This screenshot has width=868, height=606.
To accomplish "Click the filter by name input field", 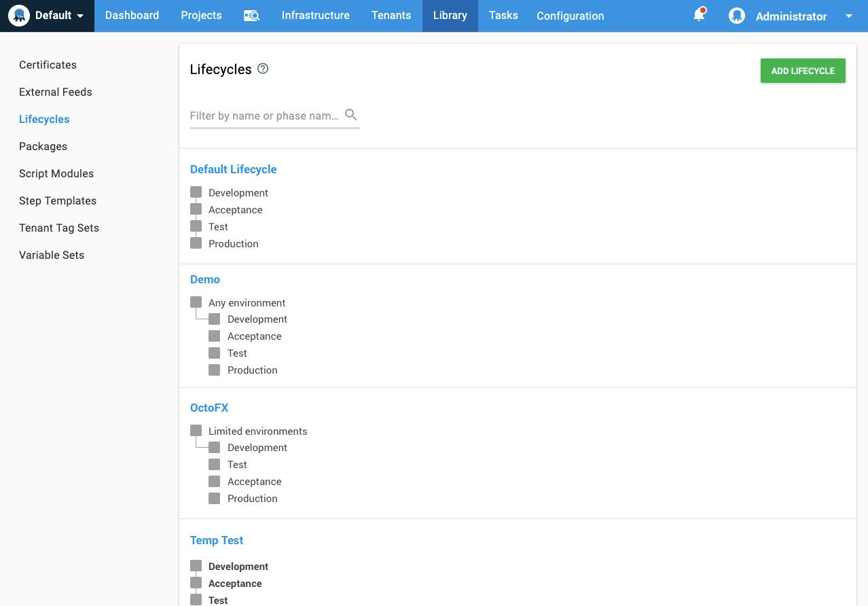I will click(x=265, y=115).
